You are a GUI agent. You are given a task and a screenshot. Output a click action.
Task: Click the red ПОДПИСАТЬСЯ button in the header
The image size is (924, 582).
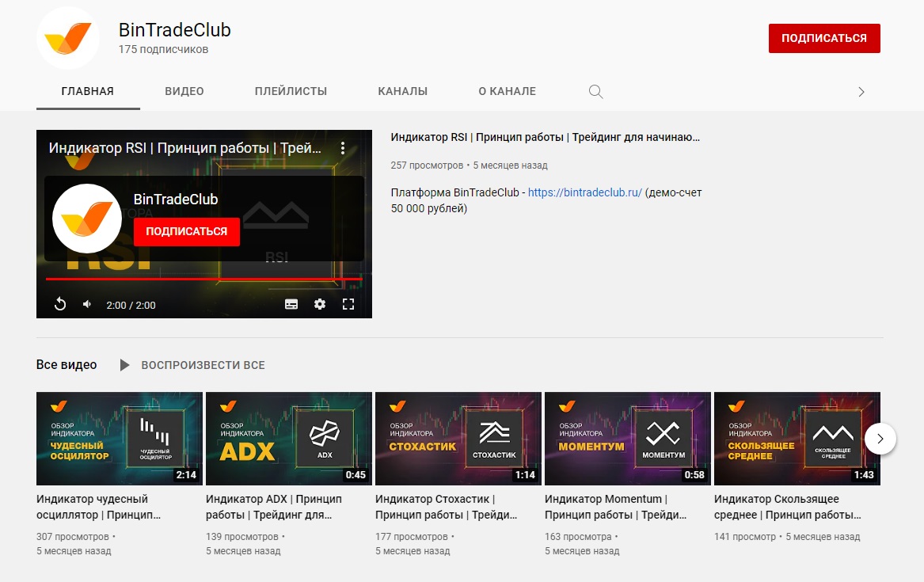click(x=824, y=37)
